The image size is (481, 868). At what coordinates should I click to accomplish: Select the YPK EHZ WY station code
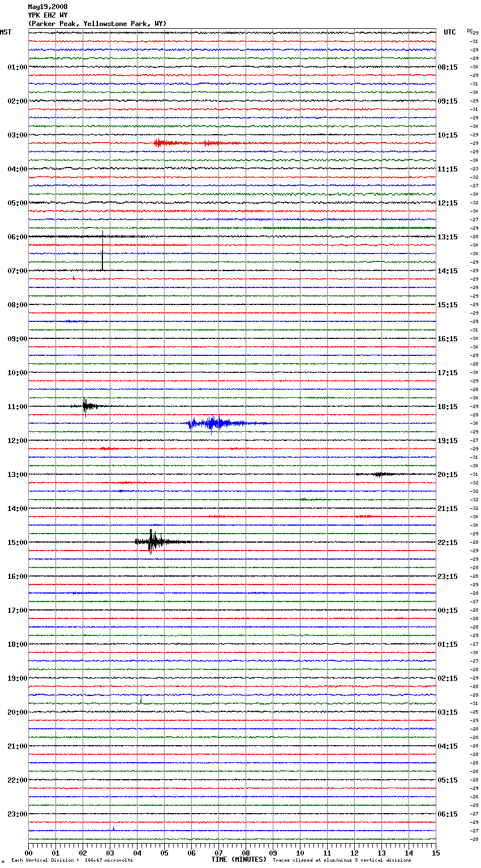[48, 15]
